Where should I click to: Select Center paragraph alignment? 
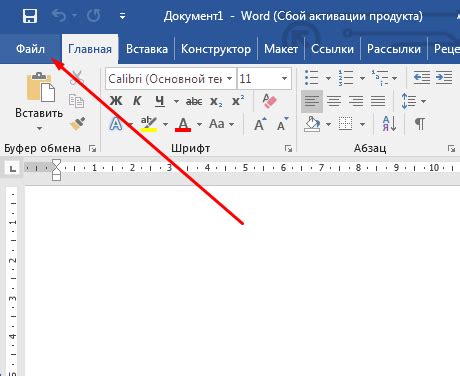pyautogui.click(x=334, y=101)
